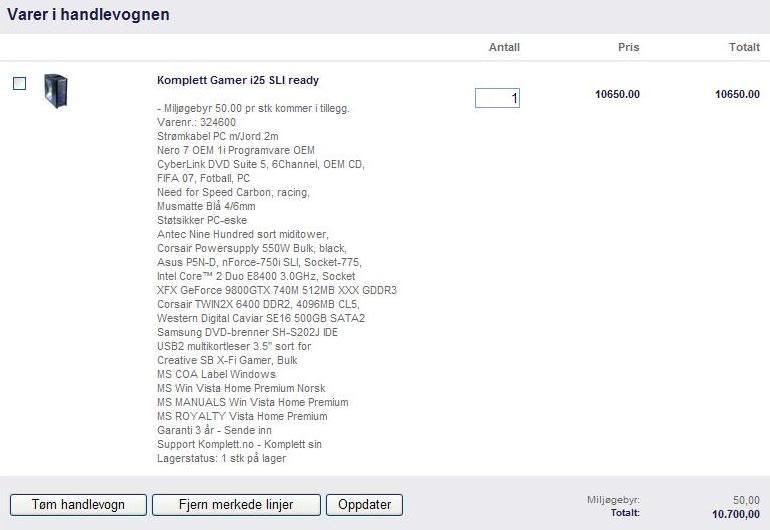
Task: Click the Antall column header
Action: (504, 47)
